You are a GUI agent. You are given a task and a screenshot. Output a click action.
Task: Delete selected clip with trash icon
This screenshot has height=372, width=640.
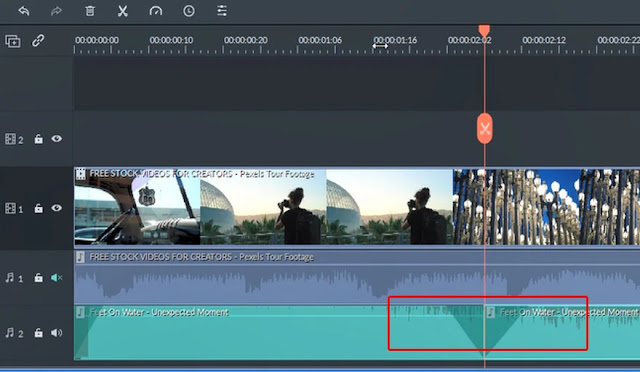click(x=90, y=11)
